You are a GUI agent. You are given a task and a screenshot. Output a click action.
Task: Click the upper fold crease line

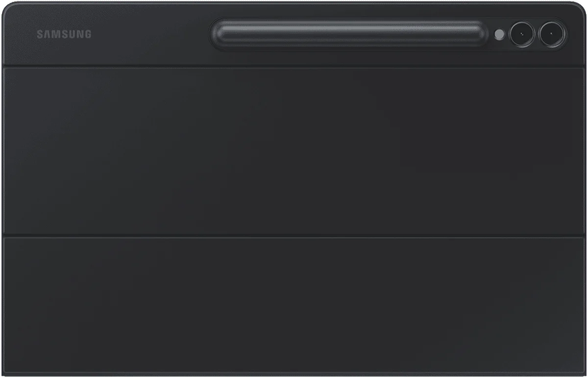(x=294, y=66)
